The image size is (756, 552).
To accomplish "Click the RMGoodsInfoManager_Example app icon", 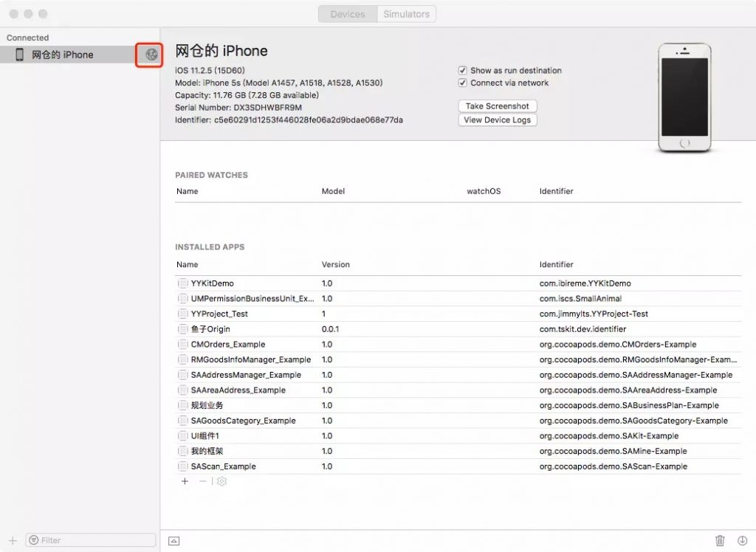I will click(183, 359).
